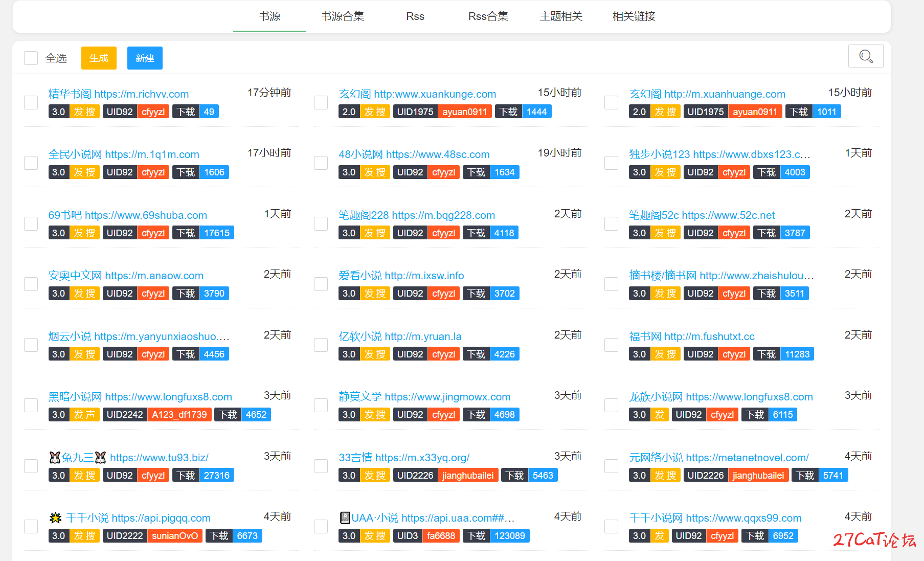This screenshot has height=561, width=924.
Task: Click UID2226 jianghubailei badge on 33言情
Action: click(x=446, y=475)
